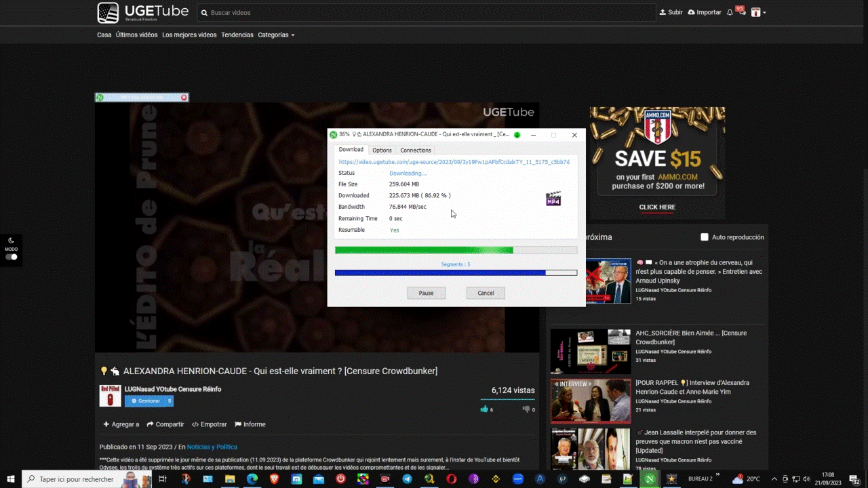Open the channel avatar Red Pilled
This screenshot has width=868, height=488.
click(110, 396)
